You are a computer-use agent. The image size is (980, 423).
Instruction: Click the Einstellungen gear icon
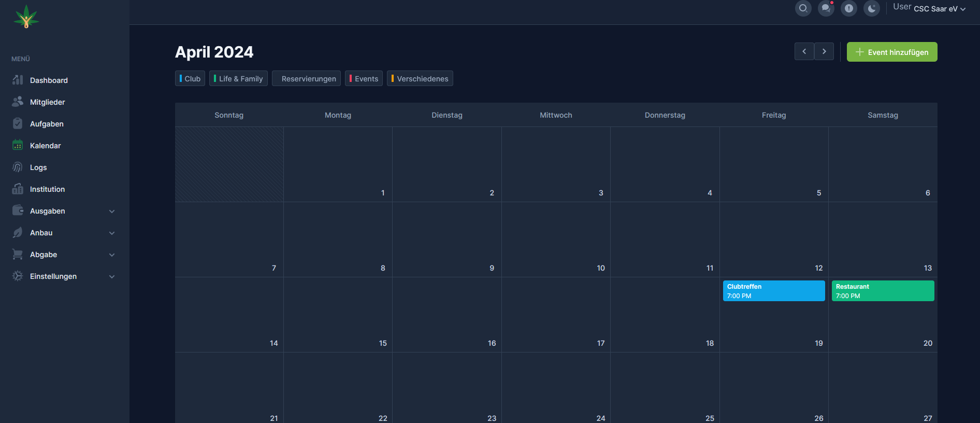coord(18,276)
